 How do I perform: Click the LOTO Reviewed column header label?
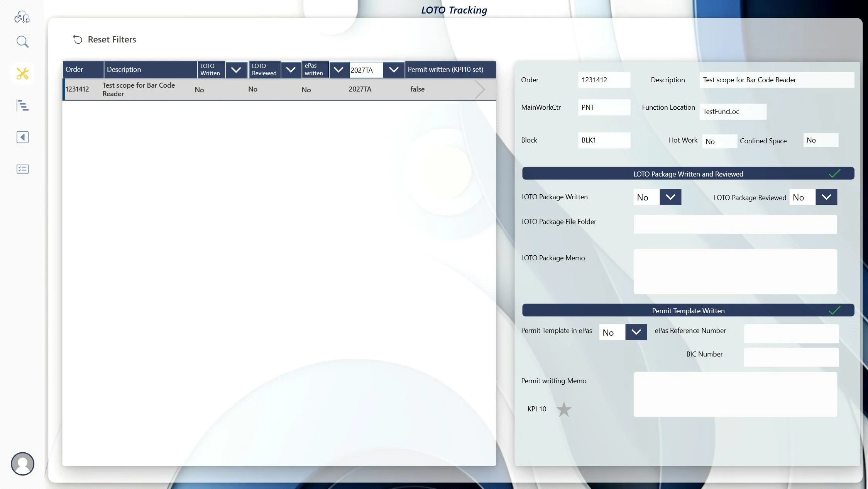pyautogui.click(x=264, y=70)
